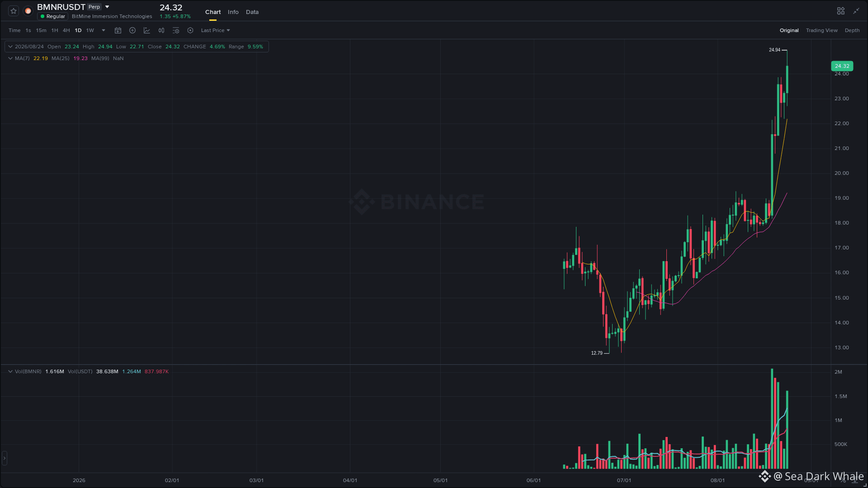This screenshot has height=488, width=868.
Task: Click the circled plus add icon
Action: (132, 30)
